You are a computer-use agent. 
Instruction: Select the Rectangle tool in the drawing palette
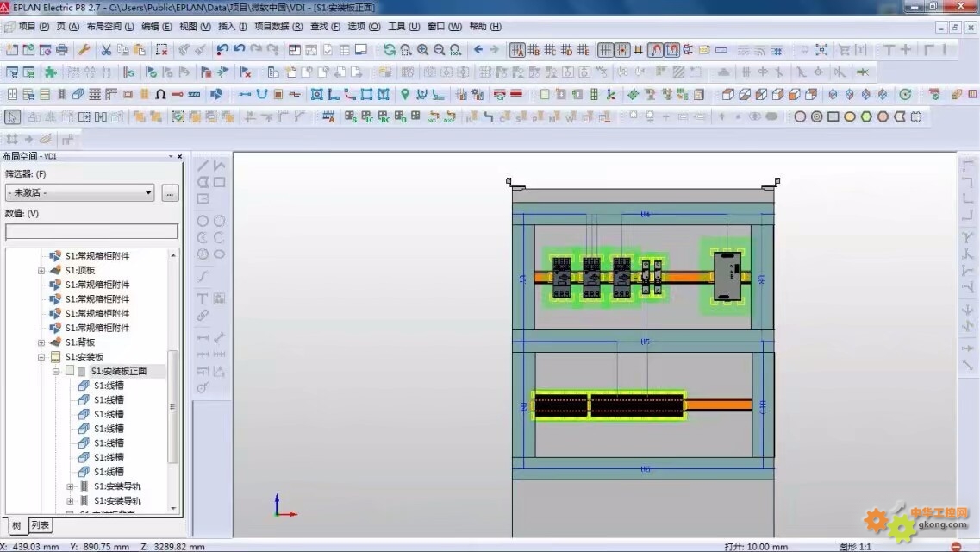[x=220, y=183]
